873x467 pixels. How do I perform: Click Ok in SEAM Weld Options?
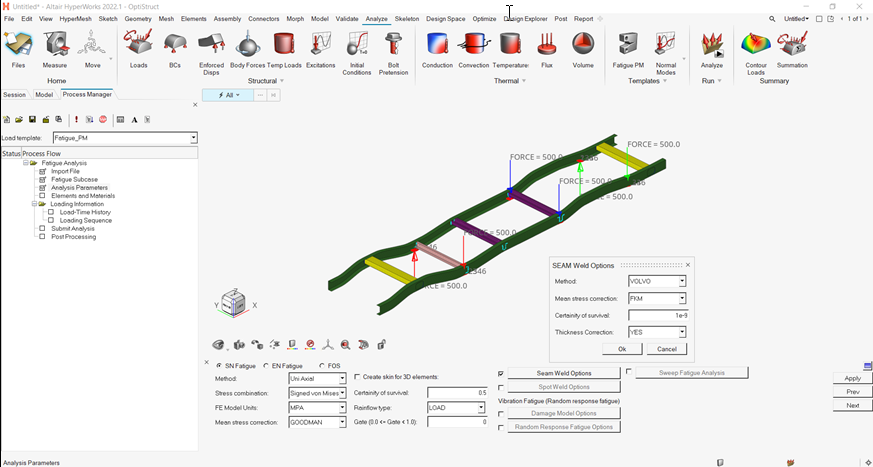point(622,349)
